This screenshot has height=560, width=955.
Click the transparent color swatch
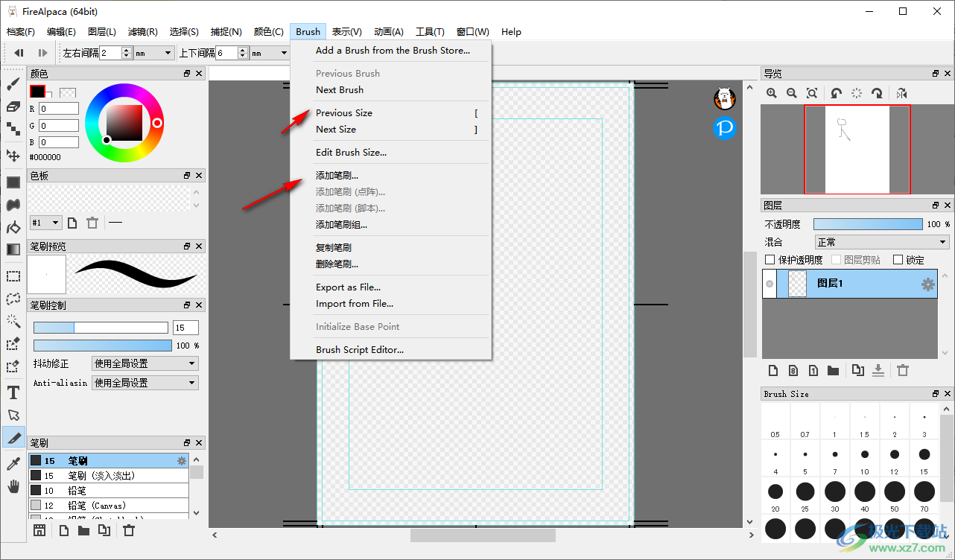[68, 94]
